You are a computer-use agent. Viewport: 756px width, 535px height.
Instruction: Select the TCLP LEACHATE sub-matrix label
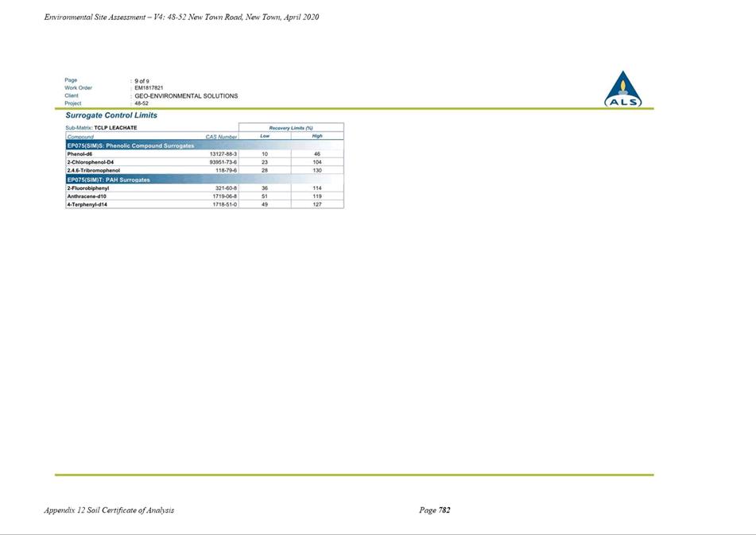[115, 128]
